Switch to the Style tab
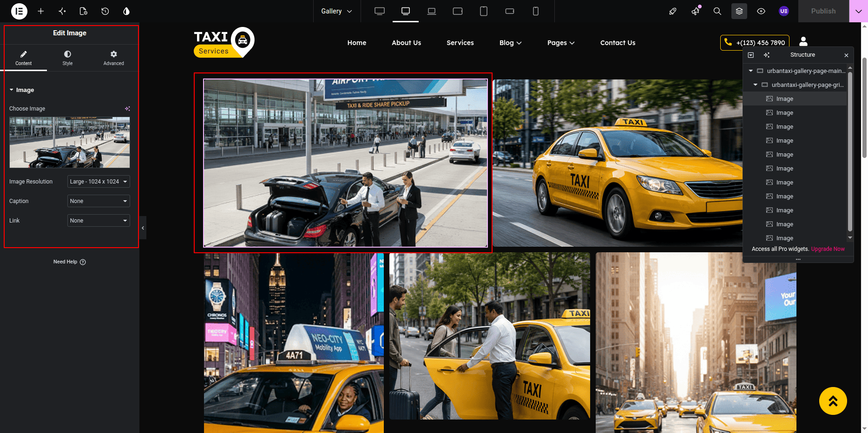The height and width of the screenshot is (433, 868). point(67,58)
